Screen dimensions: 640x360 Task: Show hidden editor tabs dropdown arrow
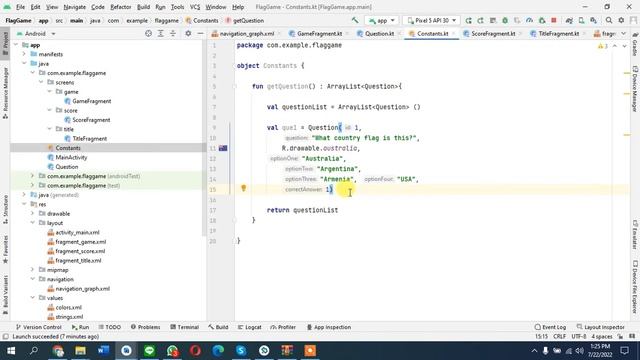[623, 33]
